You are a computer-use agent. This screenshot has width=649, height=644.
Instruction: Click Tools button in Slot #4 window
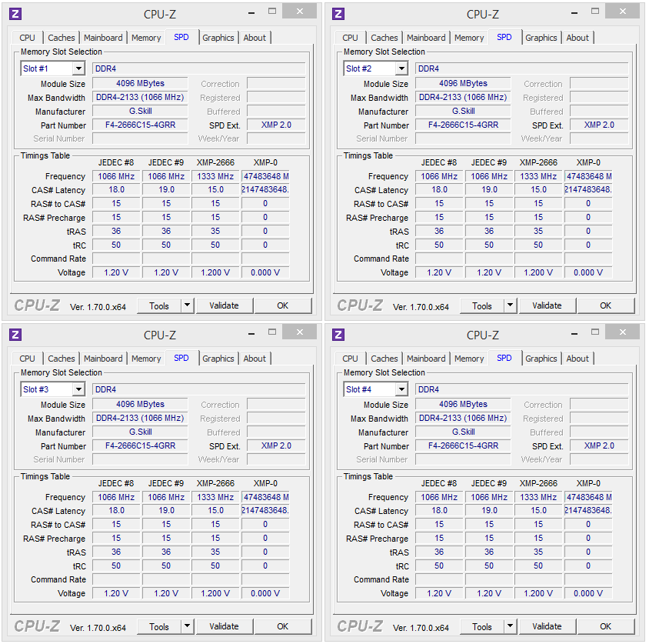click(482, 626)
